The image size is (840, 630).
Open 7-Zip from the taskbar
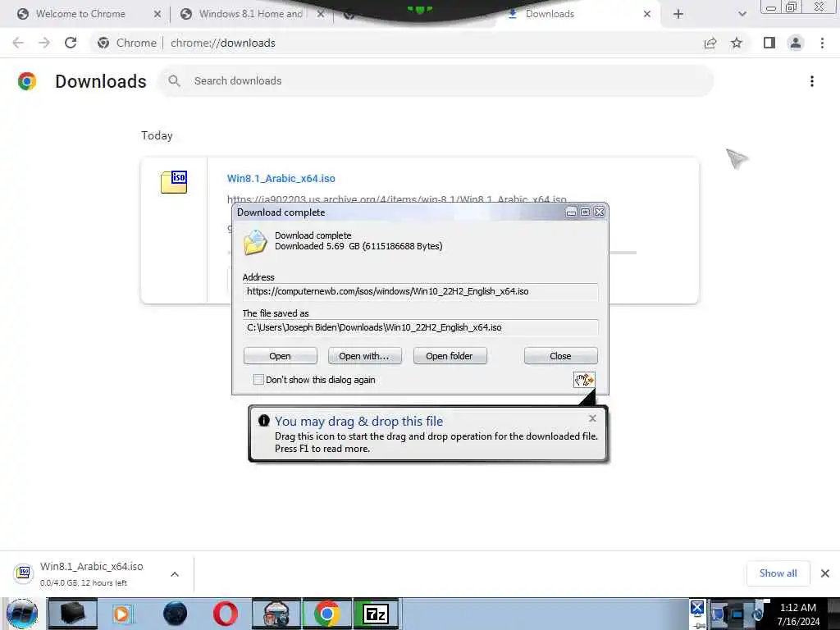pyautogui.click(x=376, y=614)
